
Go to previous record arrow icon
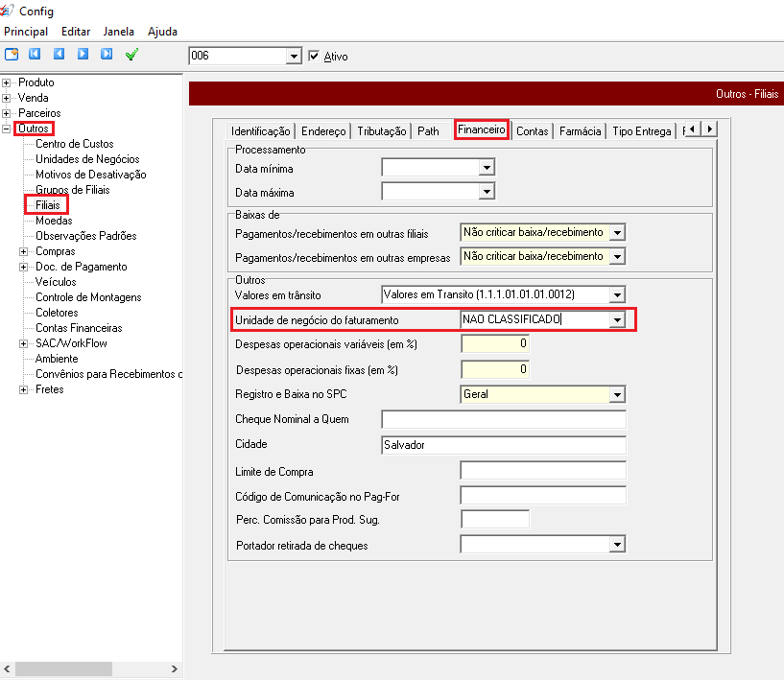click(x=59, y=55)
